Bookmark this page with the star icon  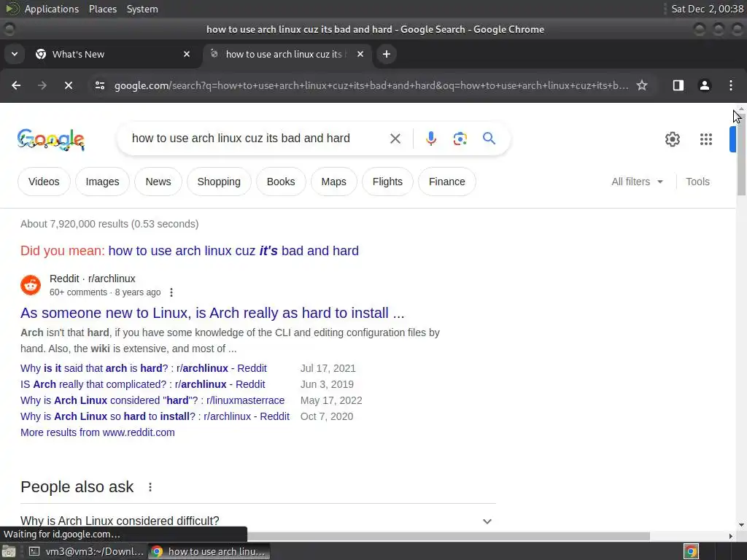[642, 85]
